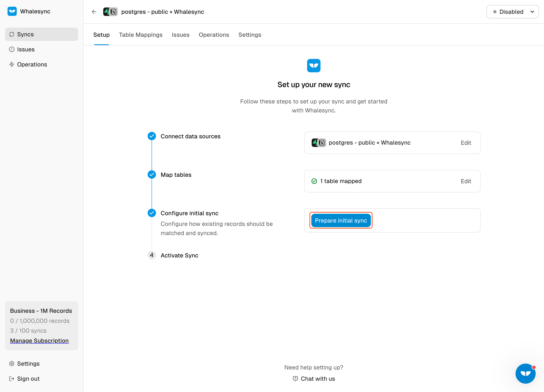544x392 pixels.
Task: Click the Syncs refresh icon in sidebar
Action: [12, 34]
